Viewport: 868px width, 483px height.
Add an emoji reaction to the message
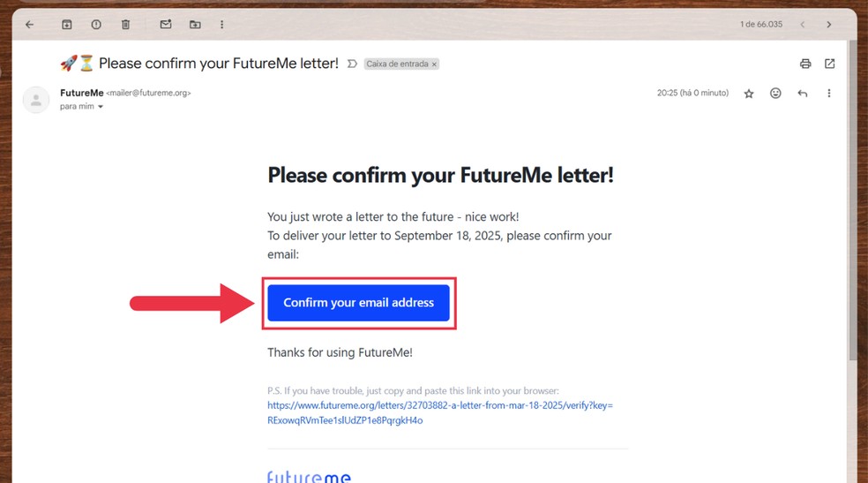(x=775, y=93)
